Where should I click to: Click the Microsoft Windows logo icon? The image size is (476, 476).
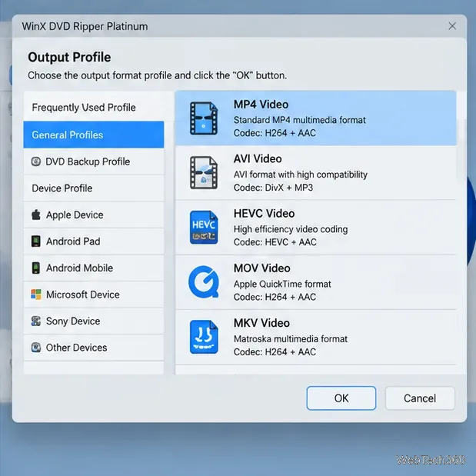click(36, 295)
